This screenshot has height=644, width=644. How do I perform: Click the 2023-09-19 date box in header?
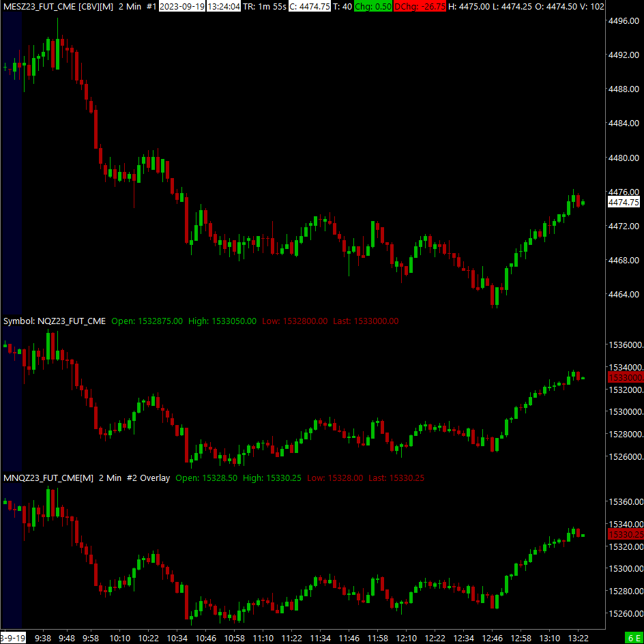pos(182,7)
